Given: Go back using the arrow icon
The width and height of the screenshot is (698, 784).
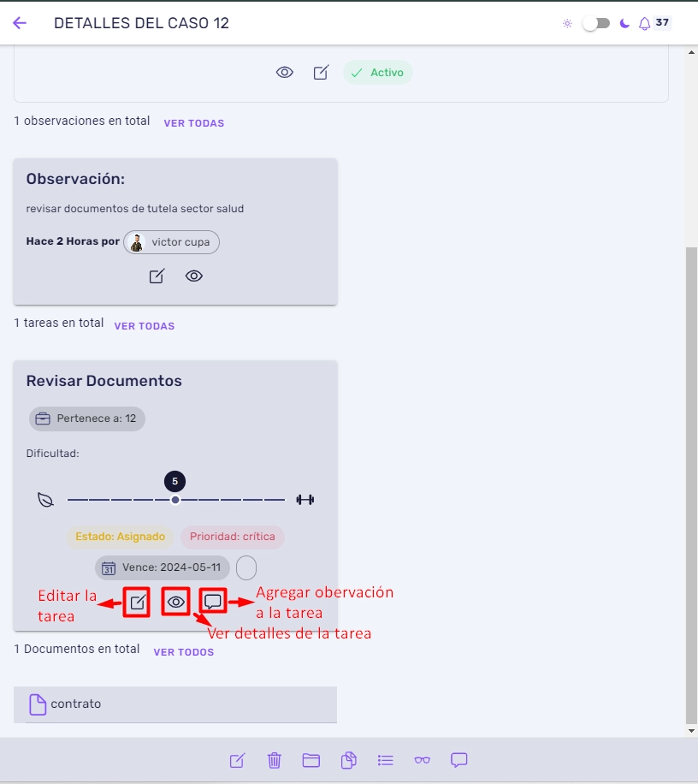Looking at the screenshot, I should tap(20, 23).
